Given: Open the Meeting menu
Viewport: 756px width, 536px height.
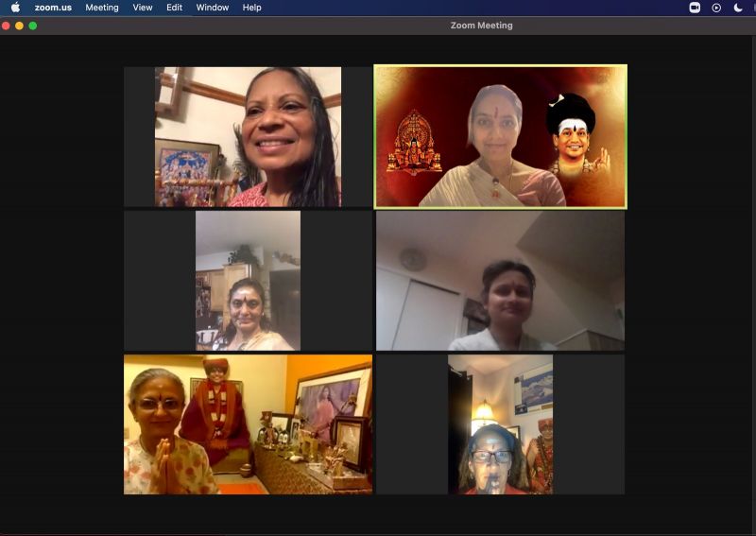Looking at the screenshot, I should click(x=102, y=8).
